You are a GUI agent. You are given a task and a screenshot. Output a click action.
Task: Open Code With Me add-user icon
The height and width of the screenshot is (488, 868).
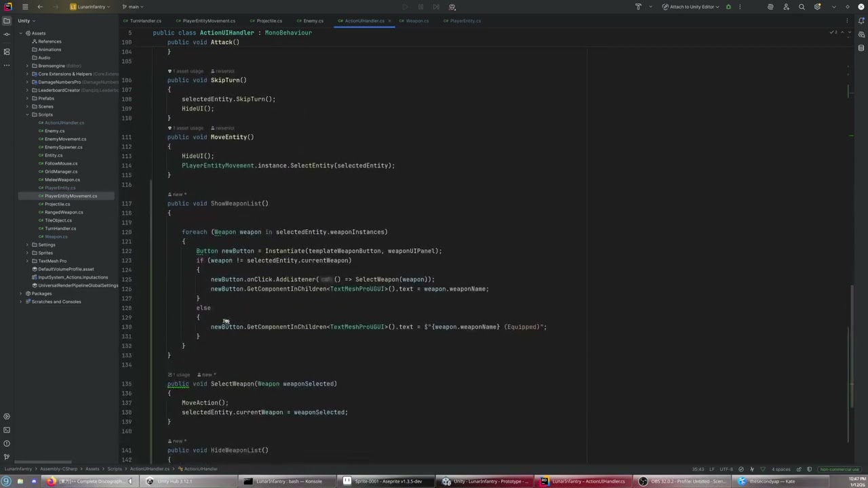(786, 7)
